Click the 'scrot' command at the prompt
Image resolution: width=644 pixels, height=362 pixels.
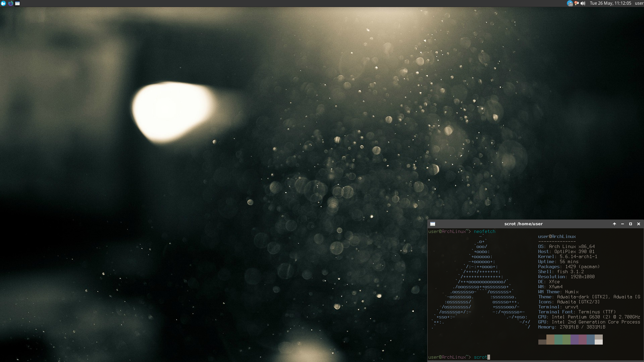pyautogui.click(x=480, y=357)
